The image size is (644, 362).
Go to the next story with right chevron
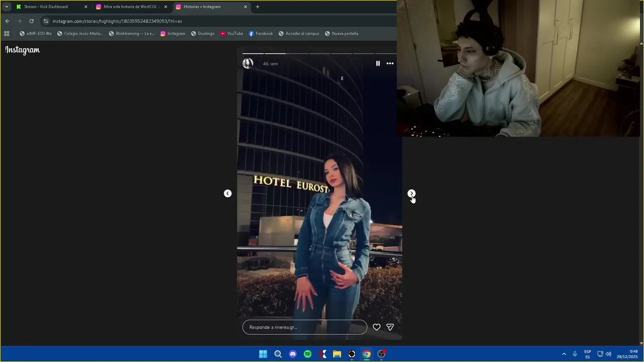[412, 194]
